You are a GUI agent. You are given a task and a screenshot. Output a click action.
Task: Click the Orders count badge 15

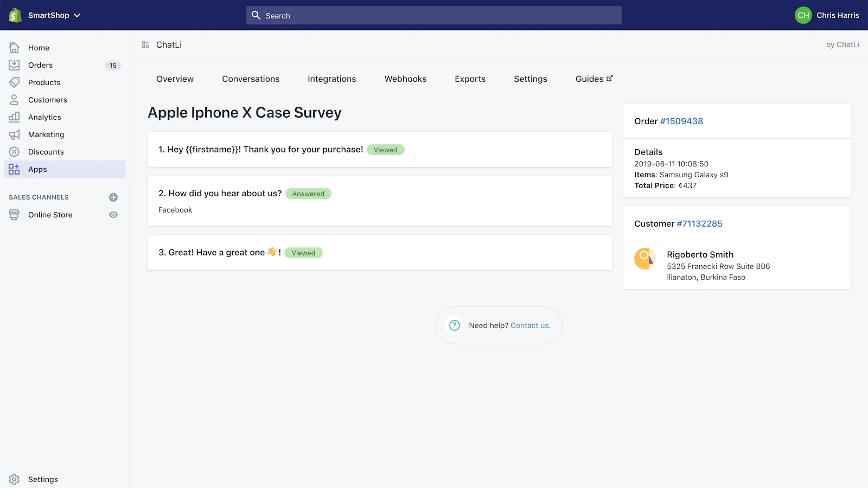click(x=113, y=66)
